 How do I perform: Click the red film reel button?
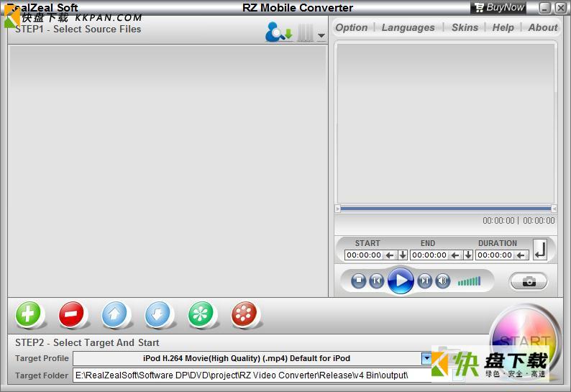tap(244, 314)
